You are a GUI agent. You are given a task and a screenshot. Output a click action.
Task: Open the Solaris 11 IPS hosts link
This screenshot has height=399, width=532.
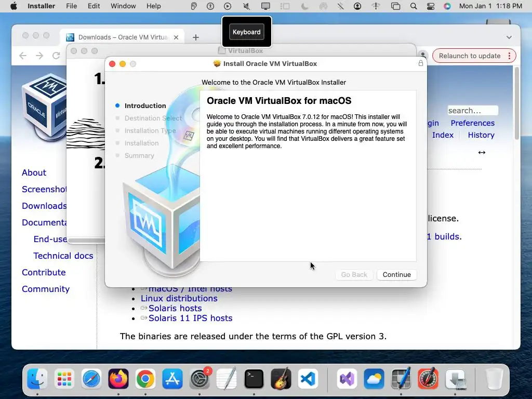coord(190,318)
